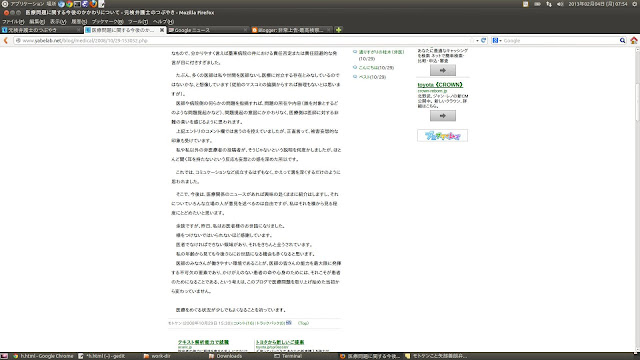
Task: Open the アプリケーション menu in the top panel
Action: click(x=27, y=4)
